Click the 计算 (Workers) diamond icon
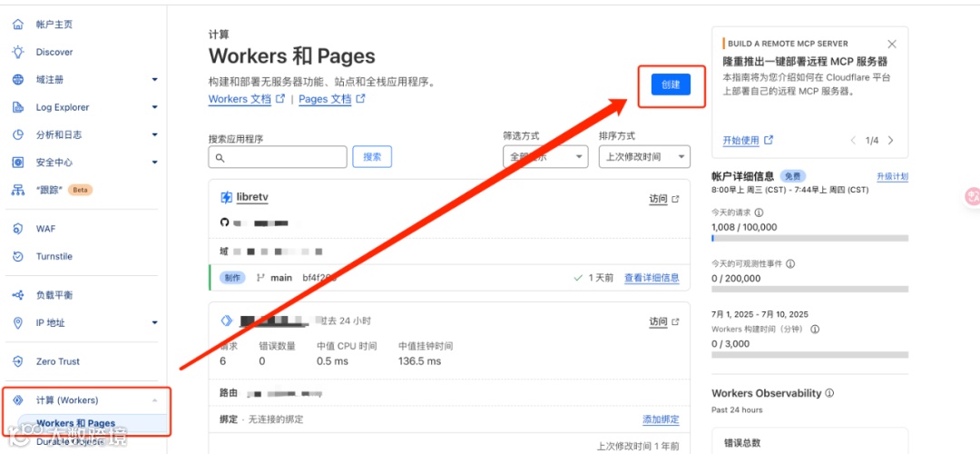 [x=18, y=400]
